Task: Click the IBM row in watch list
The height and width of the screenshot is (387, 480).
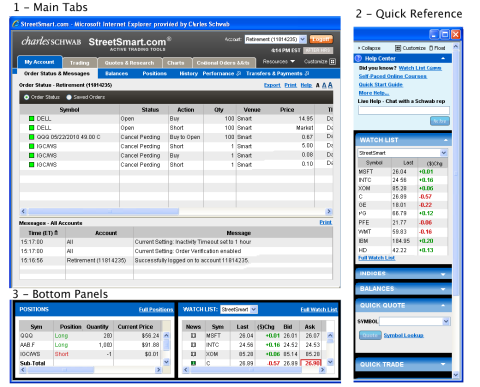Action: click(x=402, y=241)
